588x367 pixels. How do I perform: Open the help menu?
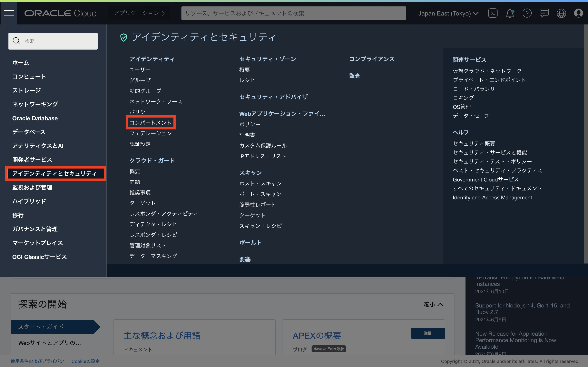(x=527, y=13)
